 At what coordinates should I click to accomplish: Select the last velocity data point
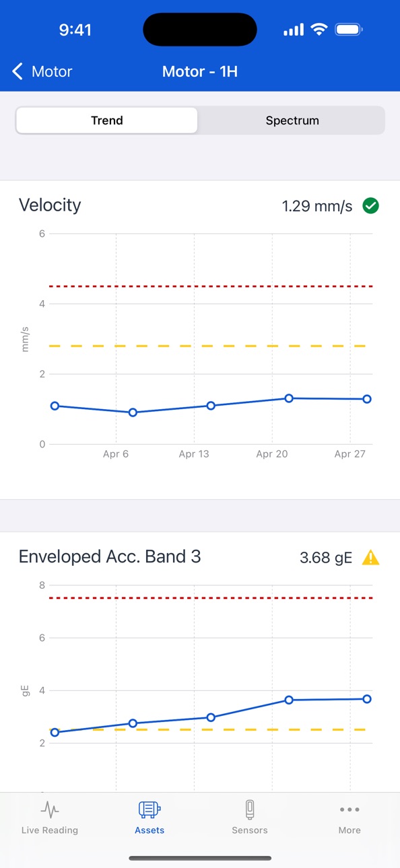367,399
